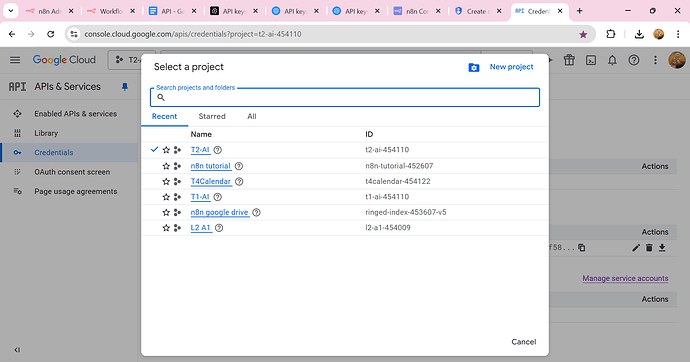Select the T1-AI project link

[x=200, y=197]
